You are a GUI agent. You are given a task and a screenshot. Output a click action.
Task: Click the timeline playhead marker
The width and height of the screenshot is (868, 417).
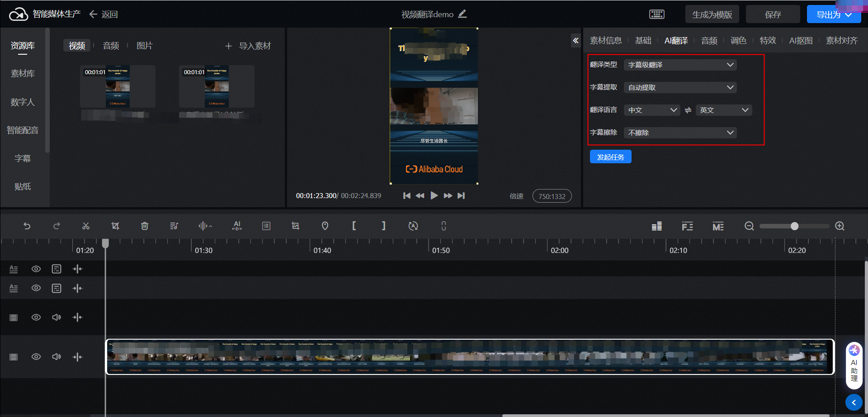[105, 243]
